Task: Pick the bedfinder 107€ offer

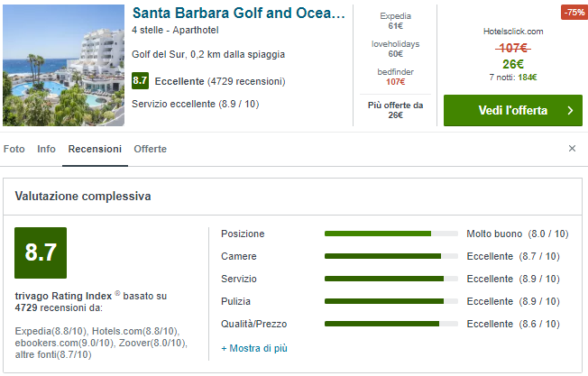Action: coord(395,76)
